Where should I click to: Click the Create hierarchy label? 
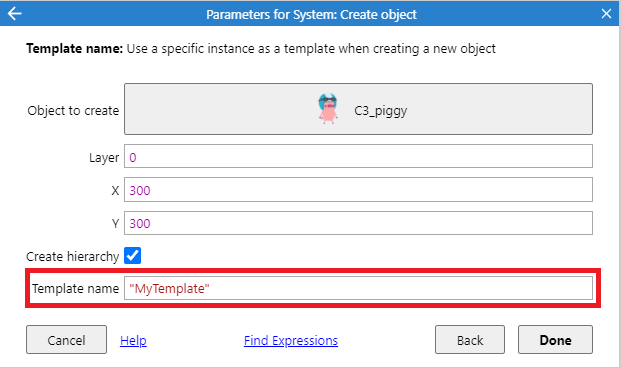[72, 256]
